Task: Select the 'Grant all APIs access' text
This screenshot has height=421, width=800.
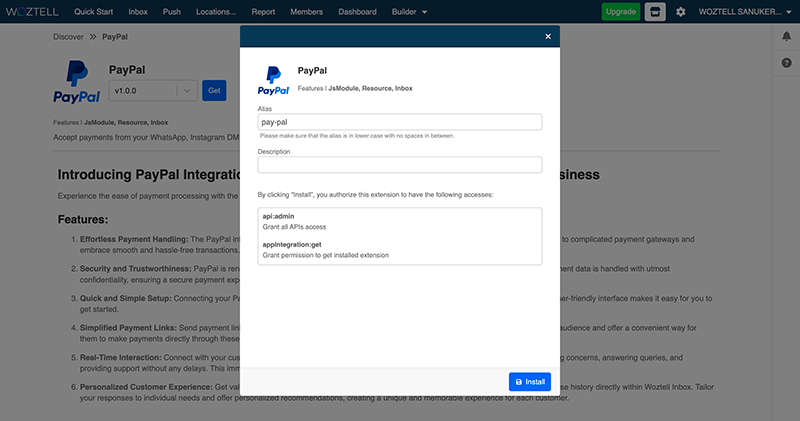Action: (294, 227)
